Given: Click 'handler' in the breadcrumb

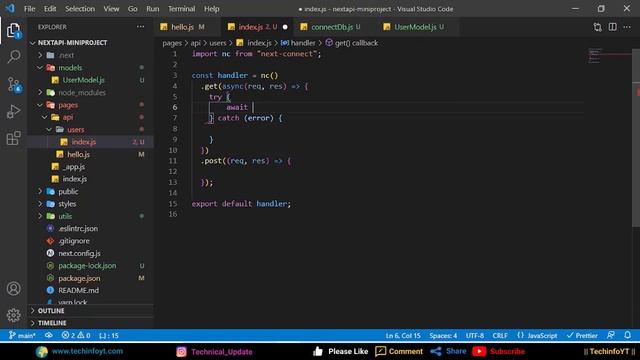Looking at the screenshot, I should click(x=303, y=43).
